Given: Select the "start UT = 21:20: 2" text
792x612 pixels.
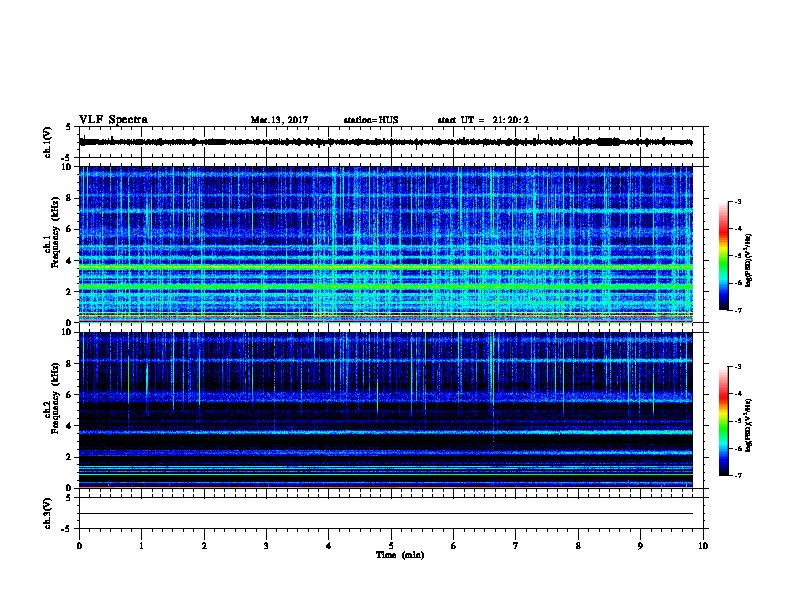Looking at the screenshot, I should 483,120.
